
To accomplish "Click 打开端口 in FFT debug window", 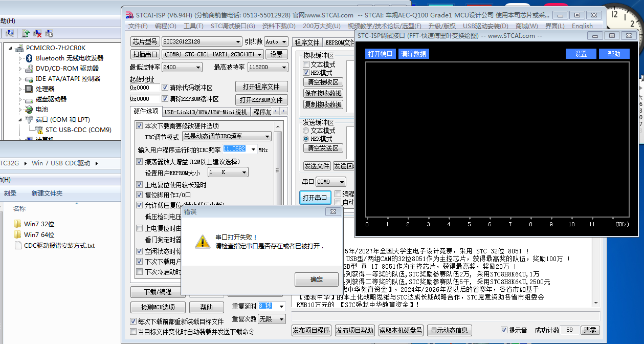I will coord(380,54).
